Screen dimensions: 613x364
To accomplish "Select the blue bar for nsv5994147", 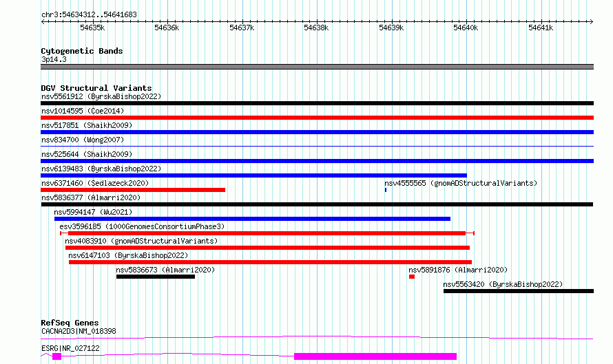I will click(x=252, y=219).
